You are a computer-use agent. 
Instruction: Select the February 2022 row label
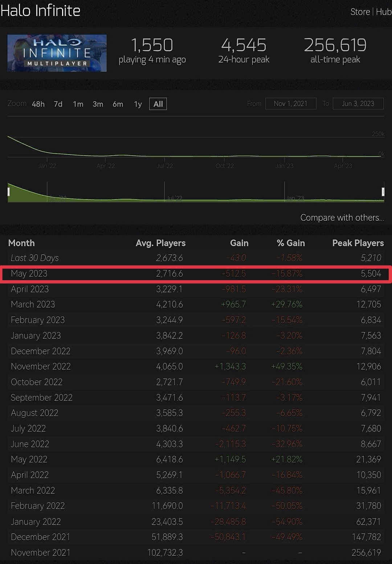38,506
